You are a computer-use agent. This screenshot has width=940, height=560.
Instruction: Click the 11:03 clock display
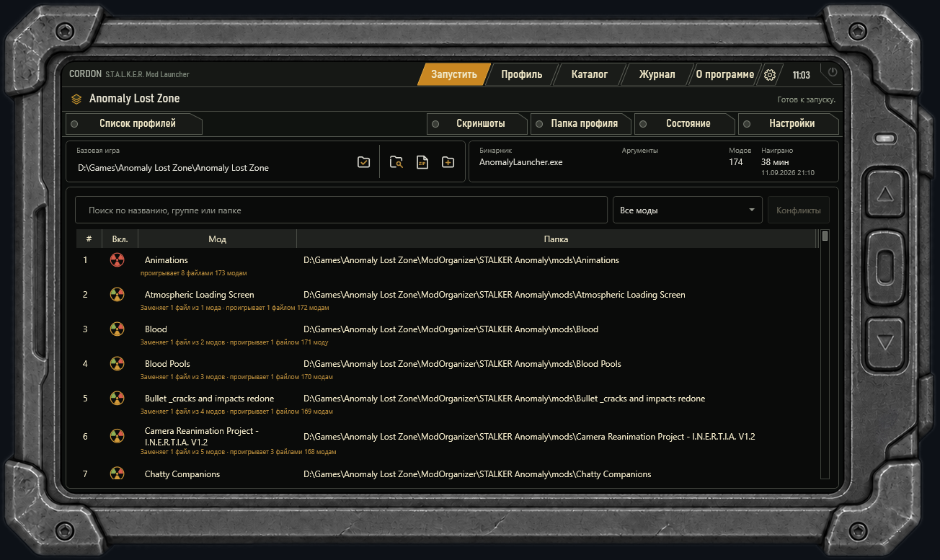[x=801, y=75]
